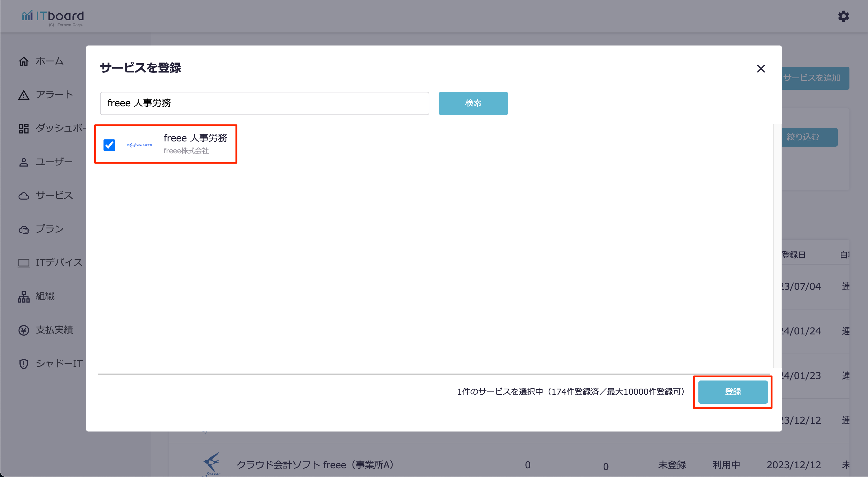868x477 pixels.
Task: Uncheck the freee 人事労務 checkbox
Action: click(x=109, y=145)
